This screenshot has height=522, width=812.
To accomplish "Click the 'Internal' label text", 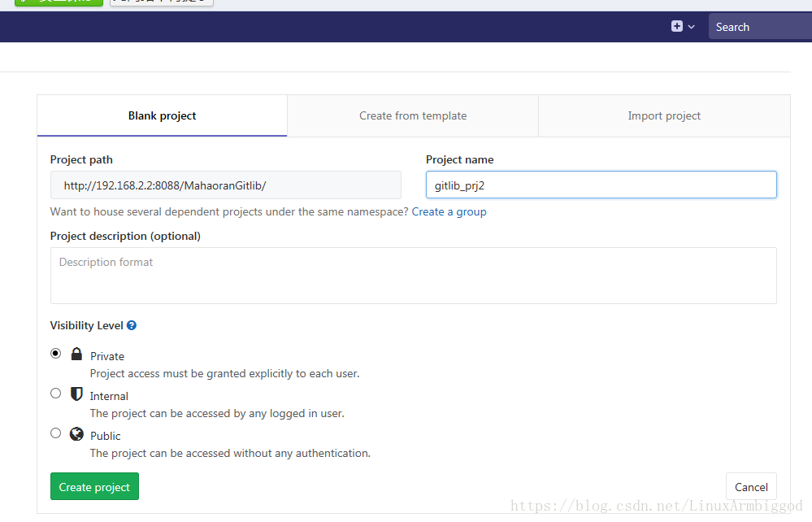I will [109, 396].
